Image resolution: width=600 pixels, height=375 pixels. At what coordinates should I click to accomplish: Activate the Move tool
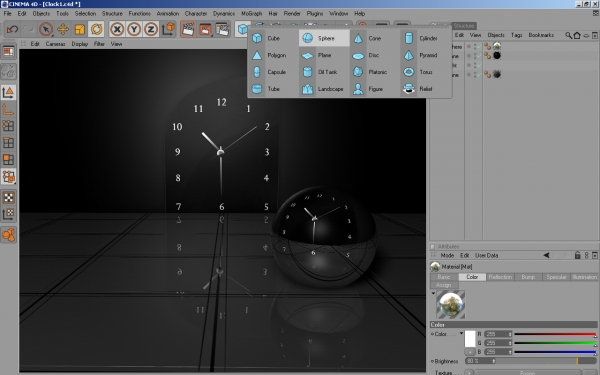63,29
